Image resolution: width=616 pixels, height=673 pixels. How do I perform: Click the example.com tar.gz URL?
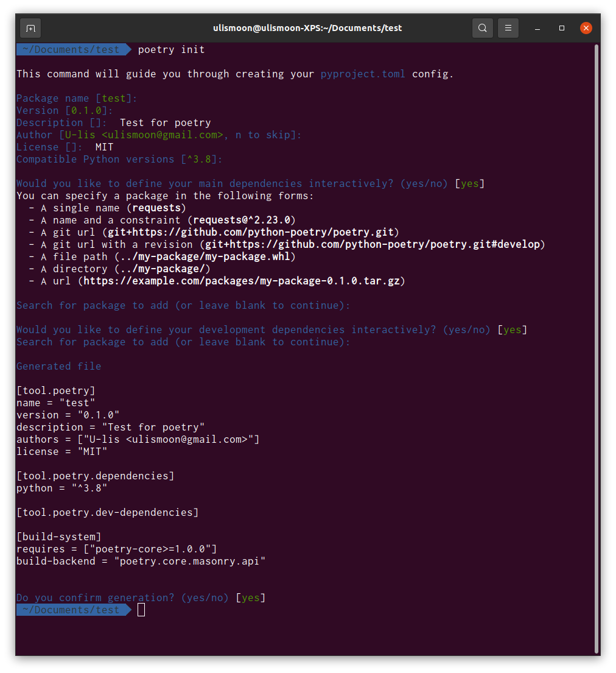(242, 281)
